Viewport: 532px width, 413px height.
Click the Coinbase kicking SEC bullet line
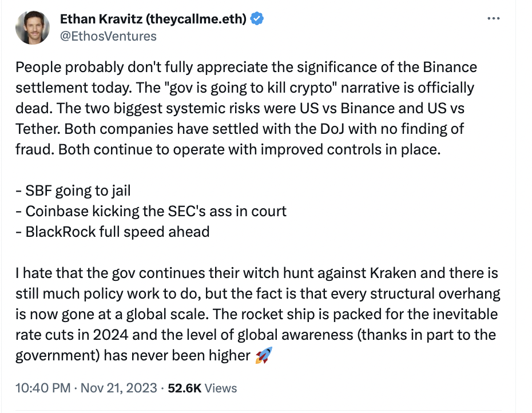point(151,211)
